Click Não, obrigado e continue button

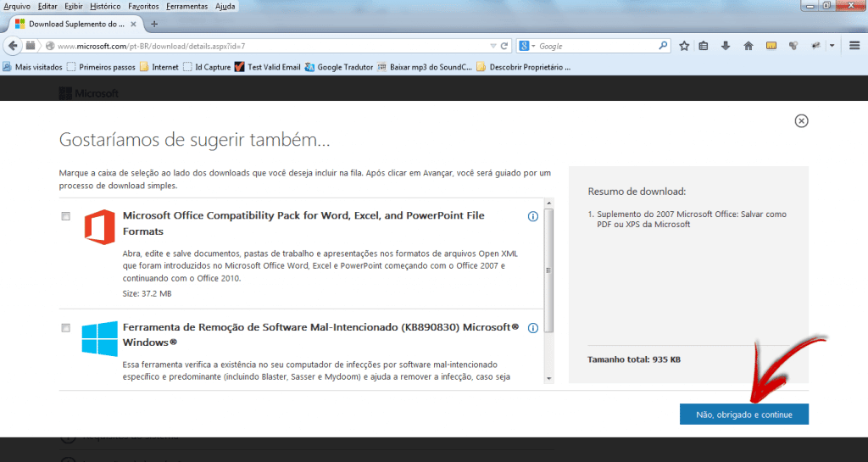click(744, 415)
